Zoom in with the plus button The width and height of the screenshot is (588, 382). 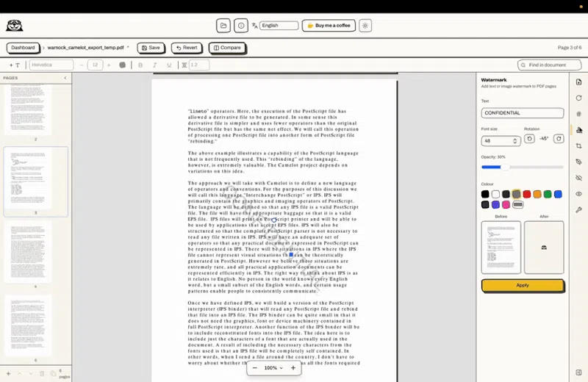293,368
